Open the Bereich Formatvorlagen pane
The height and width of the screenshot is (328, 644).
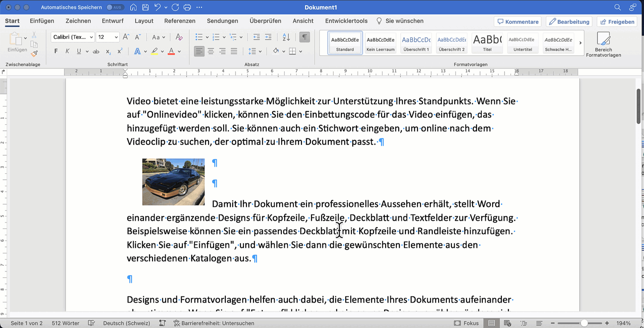pyautogui.click(x=603, y=44)
